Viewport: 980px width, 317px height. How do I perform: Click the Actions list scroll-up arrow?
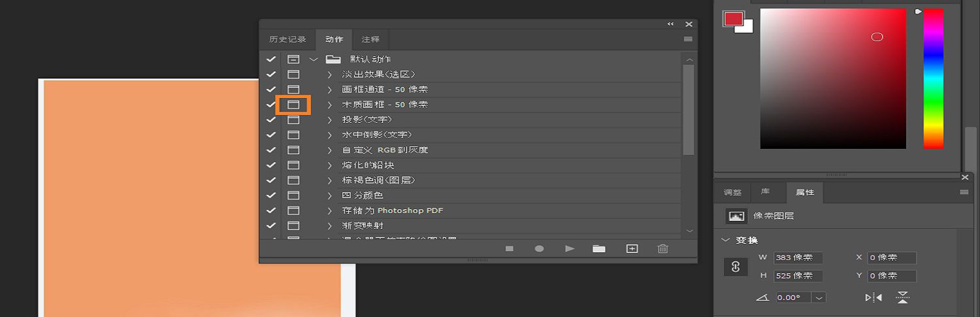pyautogui.click(x=689, y=59)
